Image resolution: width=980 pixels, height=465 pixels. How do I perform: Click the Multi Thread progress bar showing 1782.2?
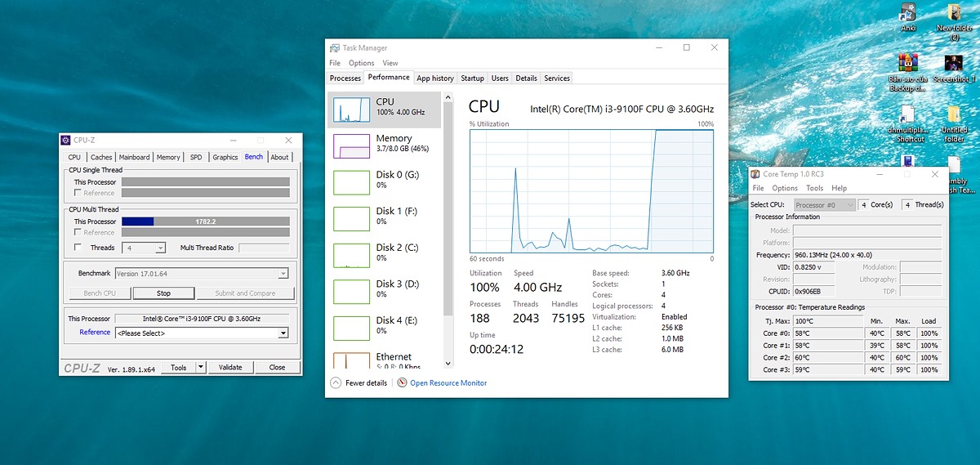206,221
